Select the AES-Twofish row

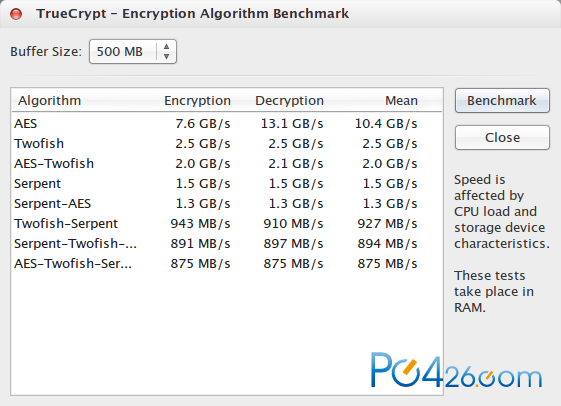point(227,164)
